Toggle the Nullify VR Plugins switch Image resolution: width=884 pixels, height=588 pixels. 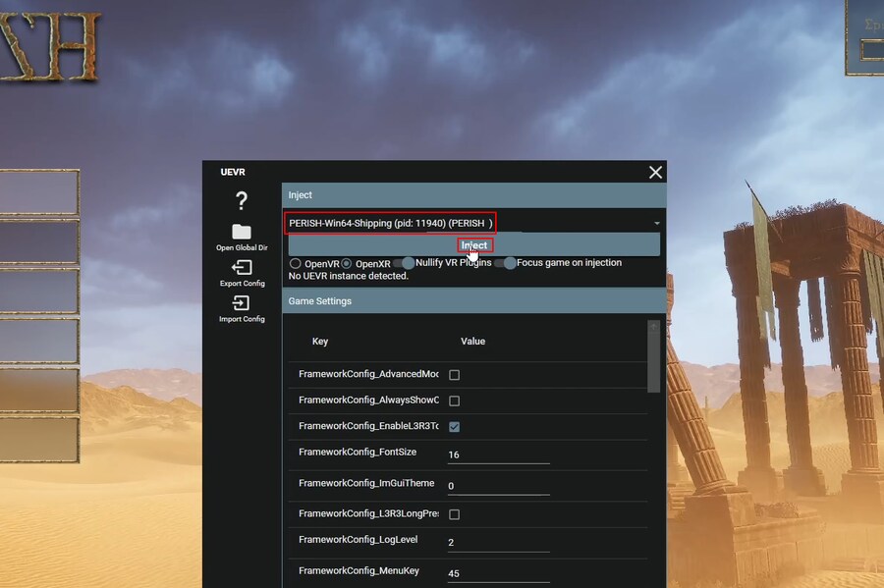[403, 263]
